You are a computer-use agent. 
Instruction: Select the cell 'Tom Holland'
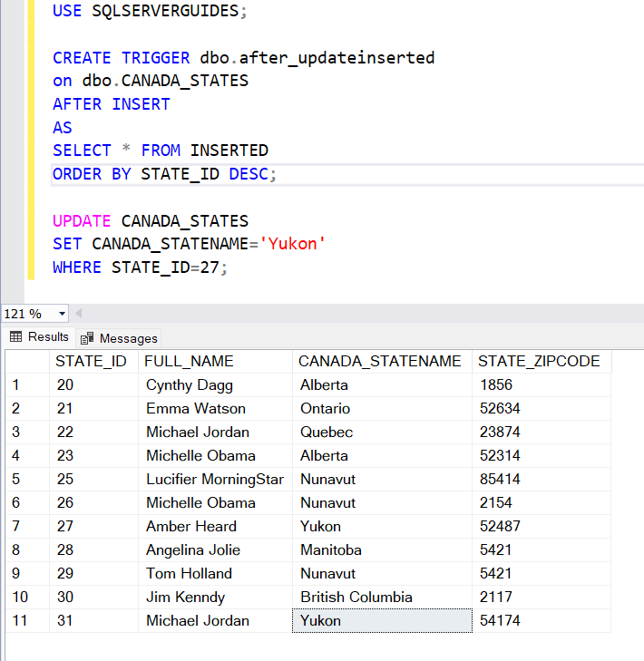(215, 574)
